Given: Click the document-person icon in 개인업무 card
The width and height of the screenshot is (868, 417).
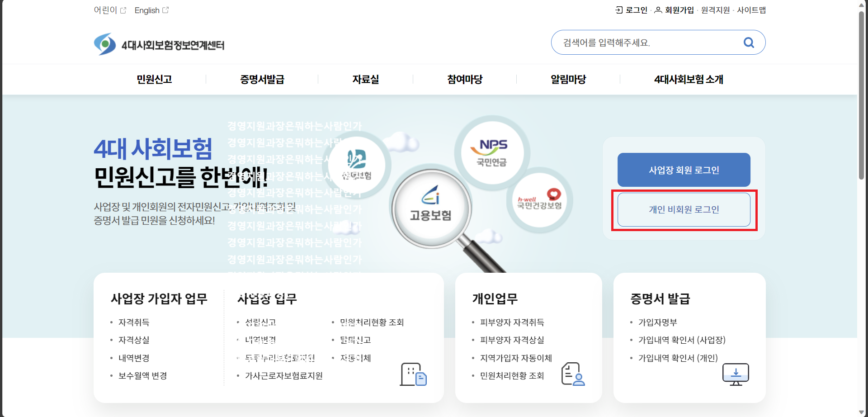Looking at the screenshot, I should click(x=571, y=374).
